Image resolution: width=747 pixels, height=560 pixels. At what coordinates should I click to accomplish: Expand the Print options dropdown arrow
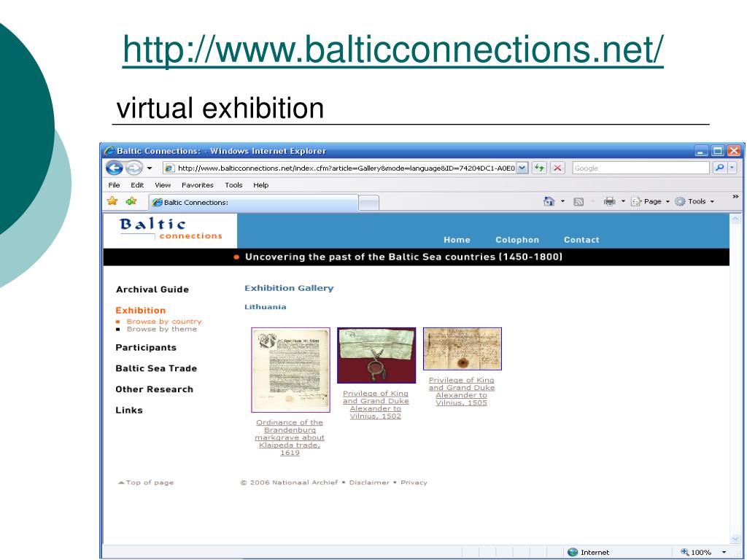(623, 201)
